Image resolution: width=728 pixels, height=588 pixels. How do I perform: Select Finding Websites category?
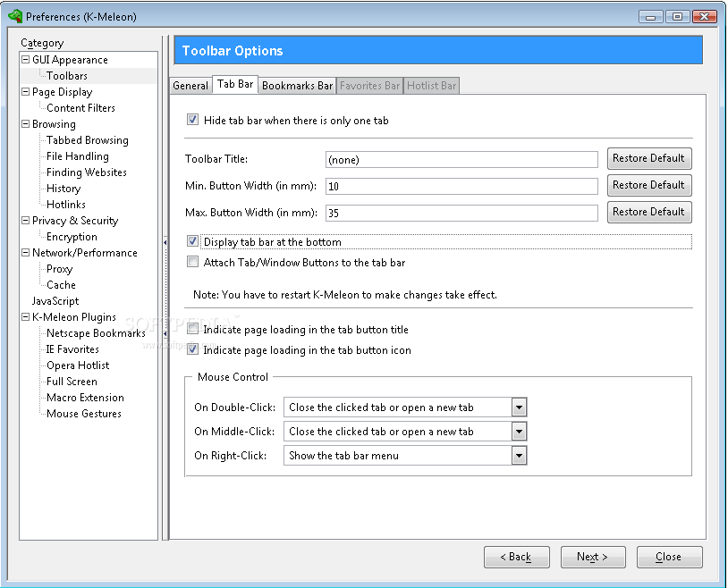pos(87,172)
